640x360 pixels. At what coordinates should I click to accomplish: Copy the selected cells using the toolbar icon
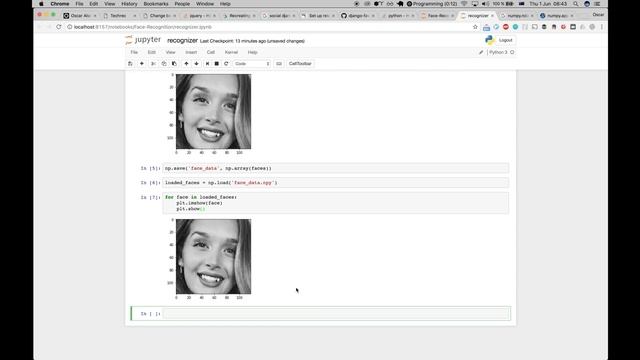[164, 64]
